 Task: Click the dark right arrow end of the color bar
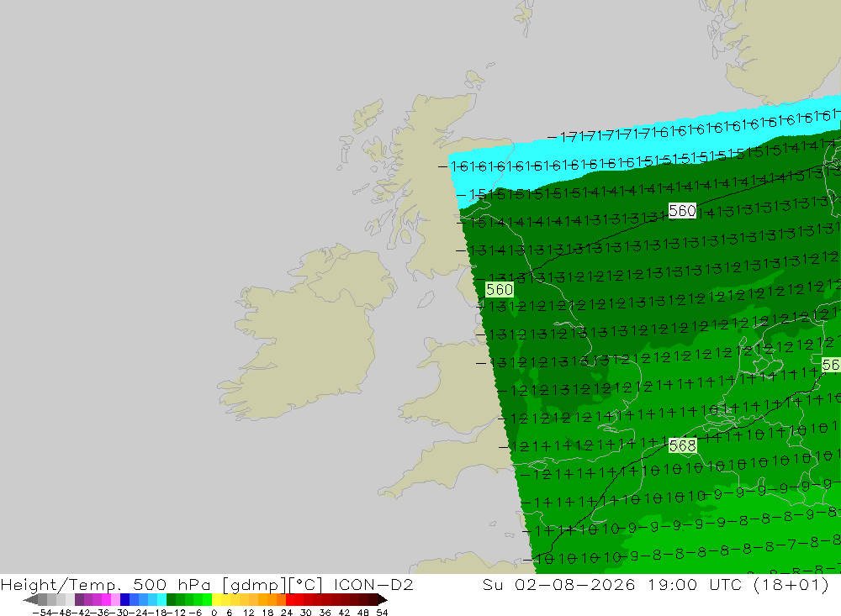click(383, 599)
